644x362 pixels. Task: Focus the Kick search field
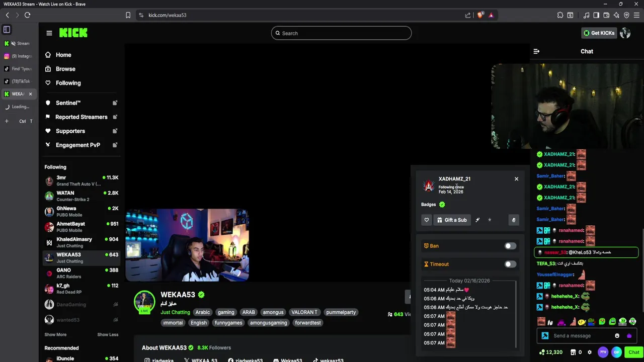(x=341, y=33)
